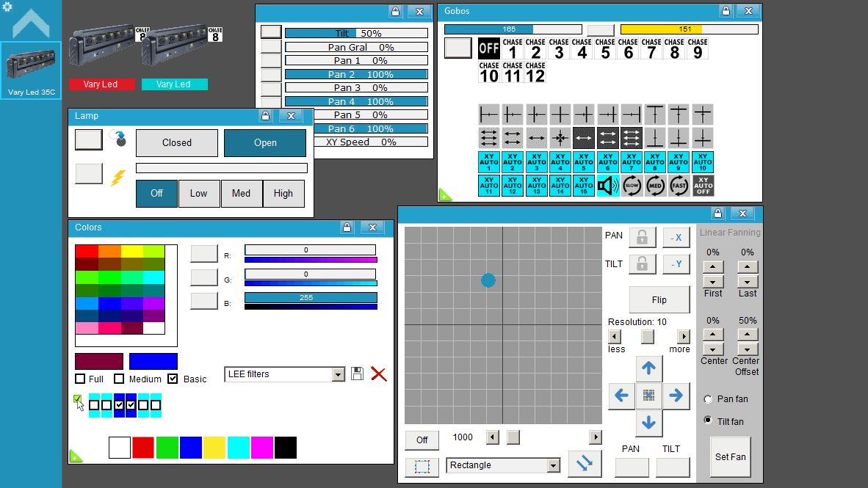Select Chase 9 in Gobos

pyautogui.click(x=698, y=48)
